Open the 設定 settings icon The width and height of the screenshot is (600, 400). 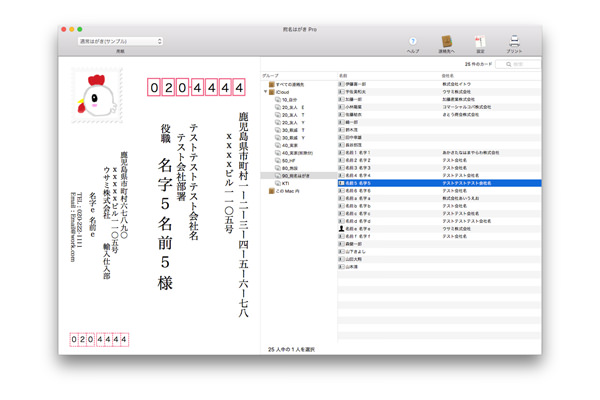[x=480, y=42]
